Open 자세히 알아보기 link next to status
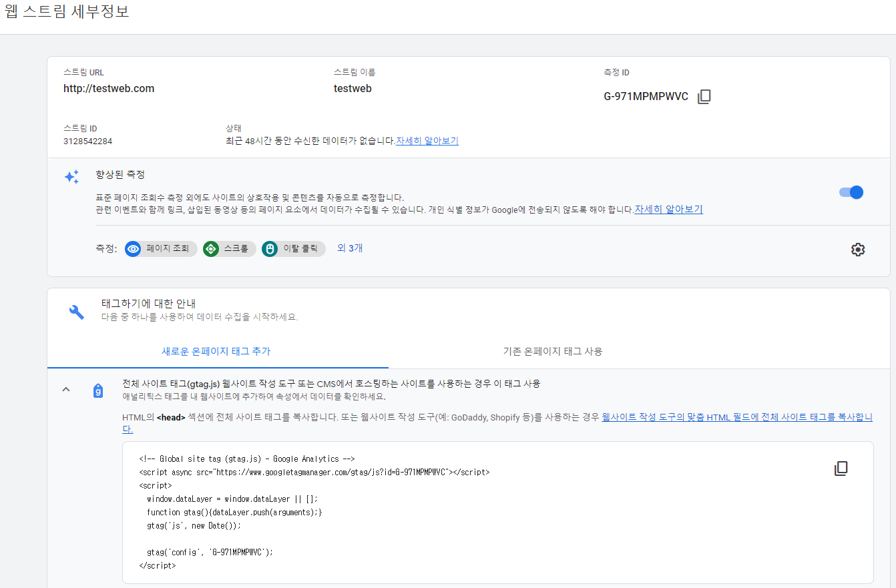The width and height of the screenshot is (896, 588). click(427, 141)
